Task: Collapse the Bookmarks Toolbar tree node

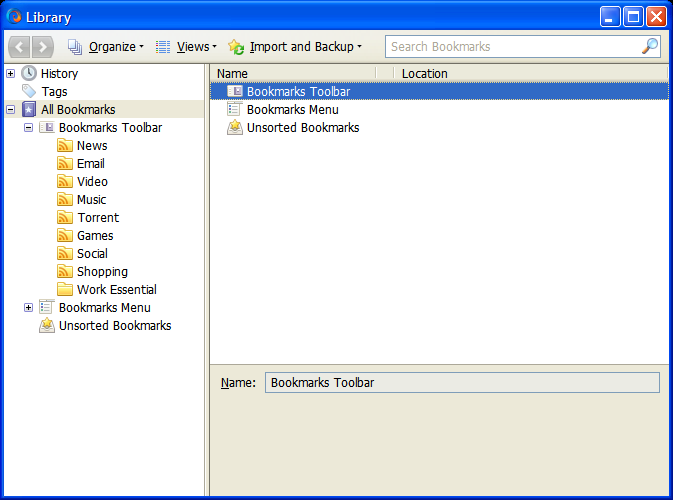Action: pos(29,128)
